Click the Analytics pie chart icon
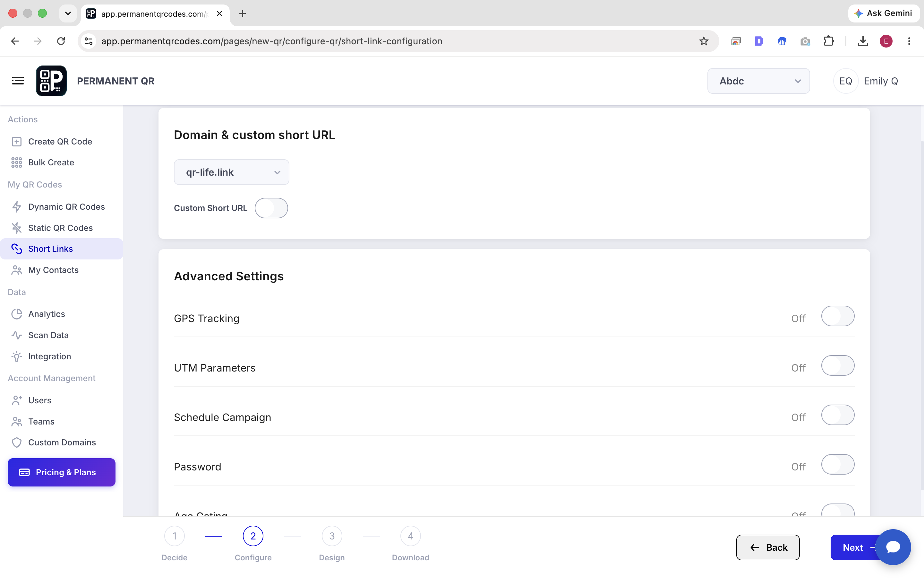Screen dimensions: 924x578 click(16, 314)
